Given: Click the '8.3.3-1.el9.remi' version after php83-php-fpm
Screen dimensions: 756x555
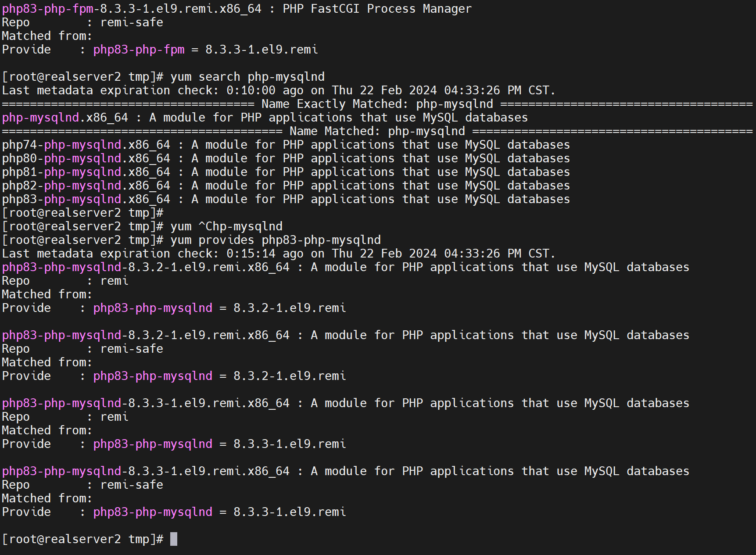Looking at the screenshot, I should tap(261, 50).
